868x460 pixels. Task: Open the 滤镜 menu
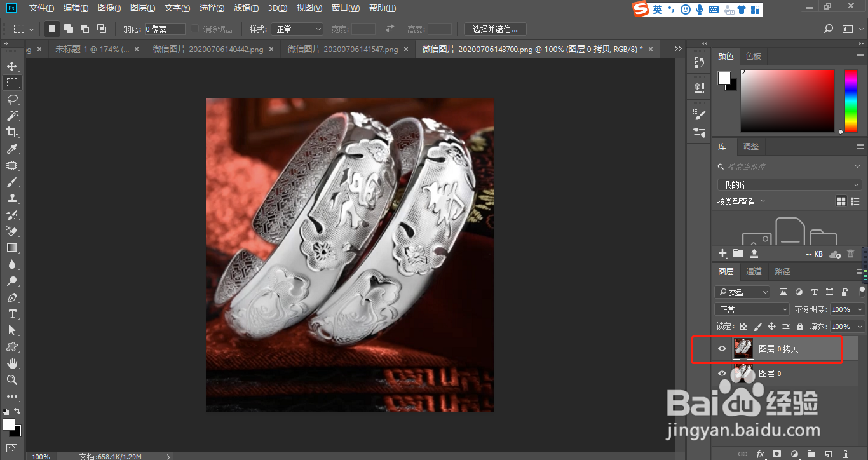[246, 8]
